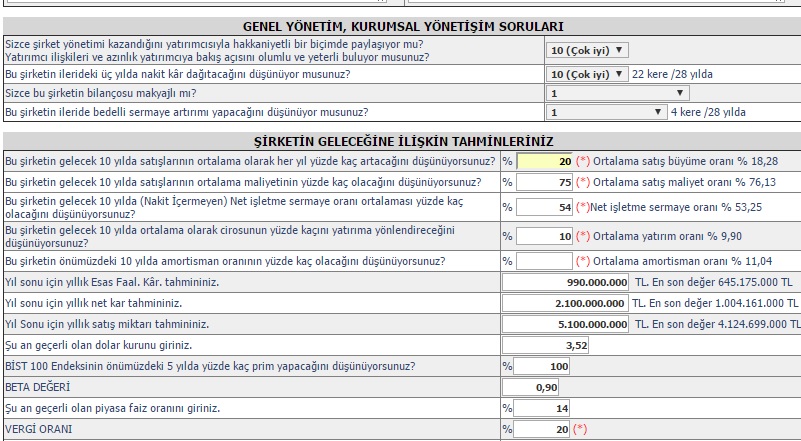Edit the average sales cost percent field
This screenshot has height=441, width=801.
(545, 182)
